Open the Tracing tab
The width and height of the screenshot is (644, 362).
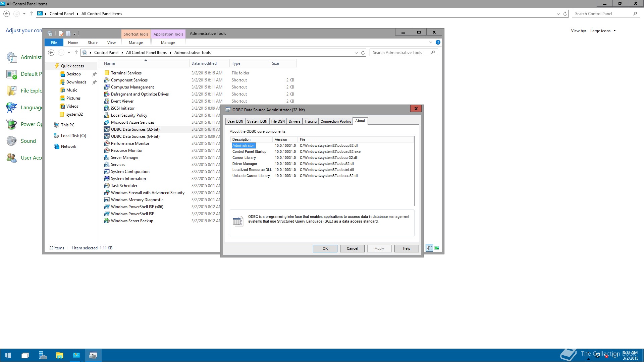(x=310, y=121)
